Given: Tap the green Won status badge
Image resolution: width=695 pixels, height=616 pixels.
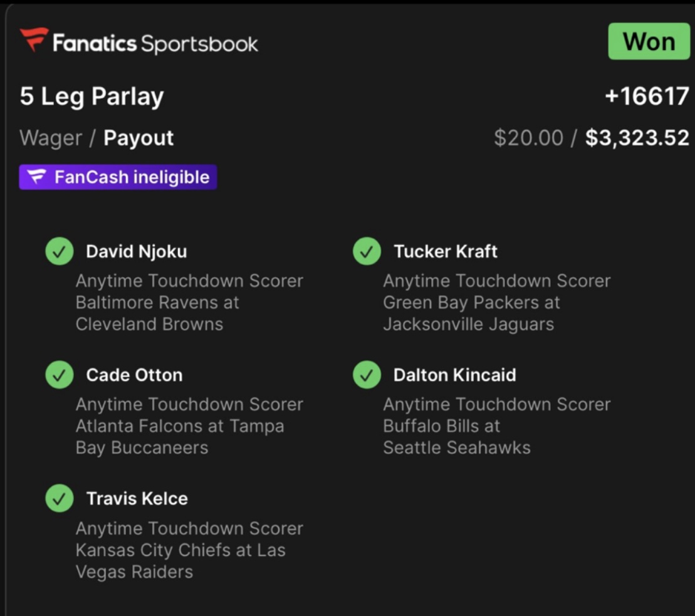Looking at the screenshot, I should 648,42.
